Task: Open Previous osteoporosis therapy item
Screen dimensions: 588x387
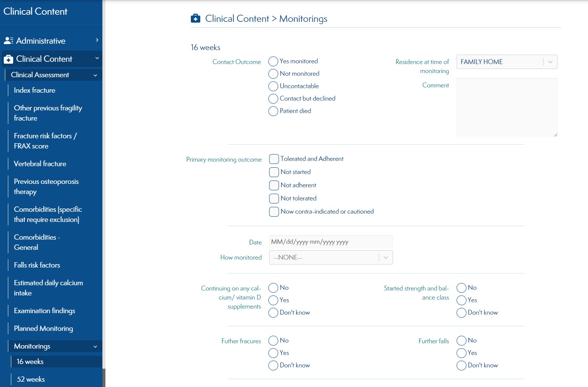Action: [x=55, y=187]
